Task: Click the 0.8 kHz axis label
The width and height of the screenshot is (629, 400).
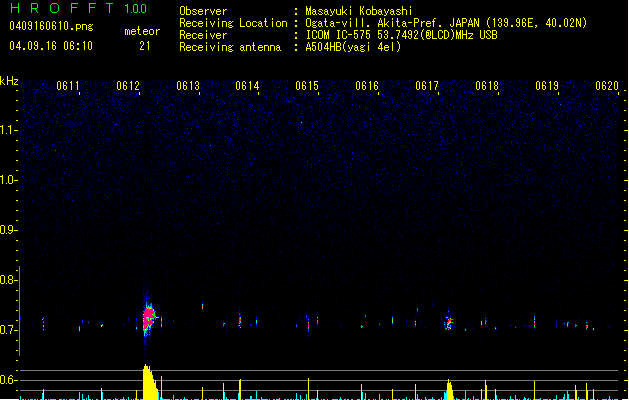Action: (8, 280)
